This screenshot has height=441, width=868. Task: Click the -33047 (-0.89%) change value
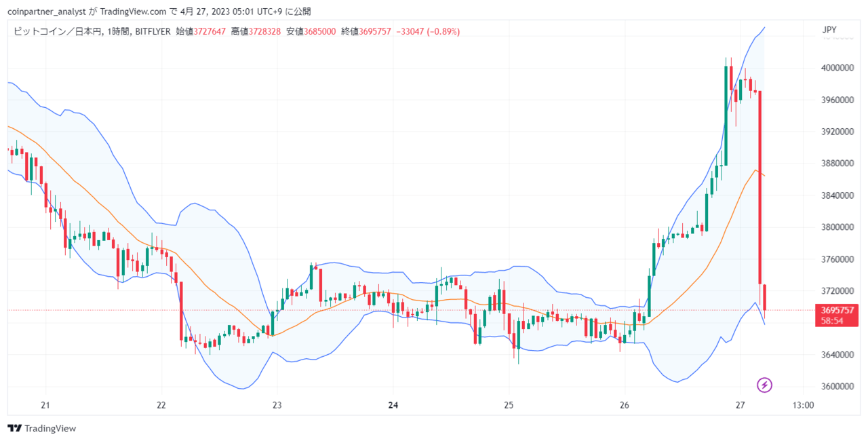click(x=428, y=31)
